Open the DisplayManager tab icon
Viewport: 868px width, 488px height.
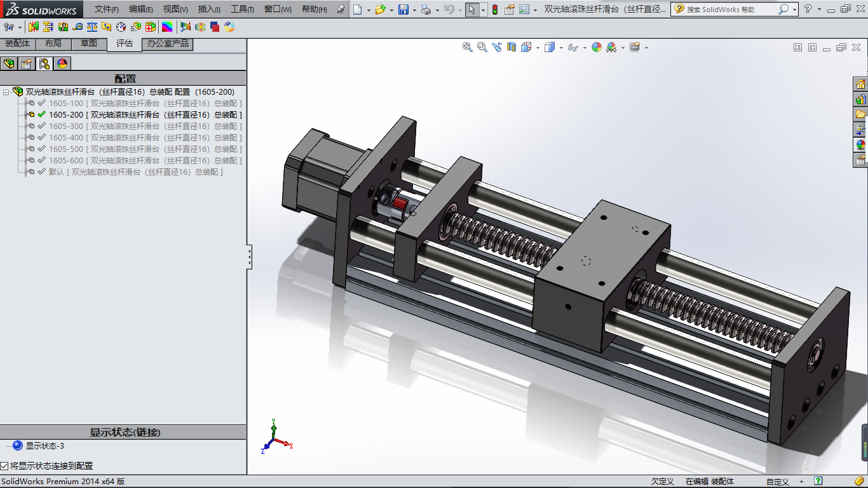coord(62,63)
